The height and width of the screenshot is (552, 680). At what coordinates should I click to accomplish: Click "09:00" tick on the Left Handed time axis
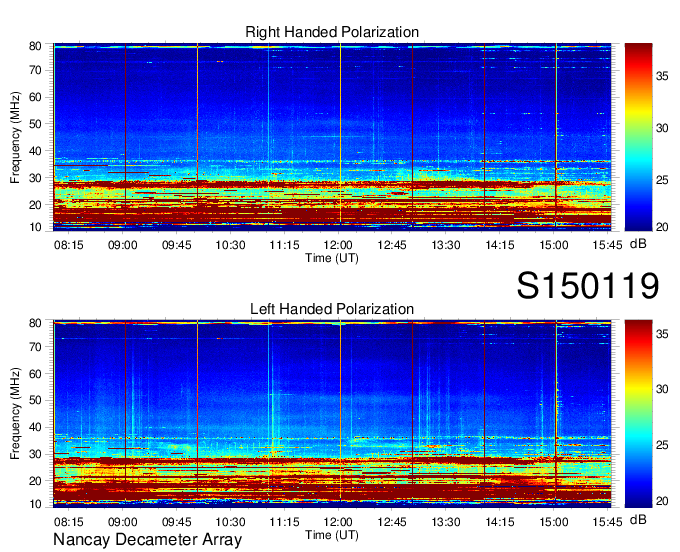tap(123, 522)
